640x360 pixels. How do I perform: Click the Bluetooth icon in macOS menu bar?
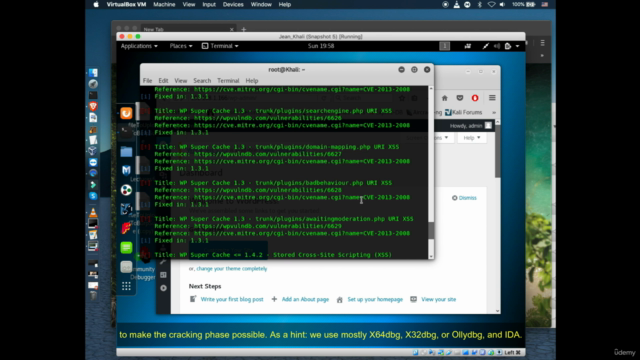(x=480, y=4)
